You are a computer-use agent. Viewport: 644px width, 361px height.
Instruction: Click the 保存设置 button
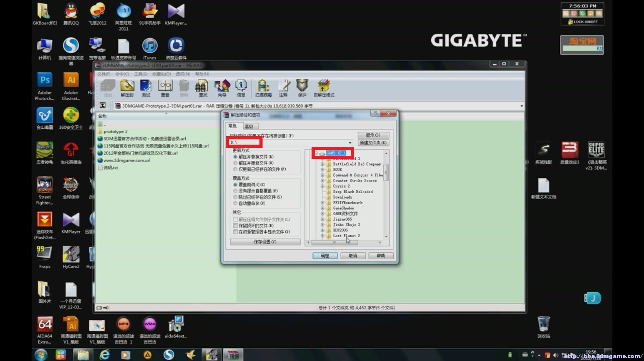pos(265,242)
